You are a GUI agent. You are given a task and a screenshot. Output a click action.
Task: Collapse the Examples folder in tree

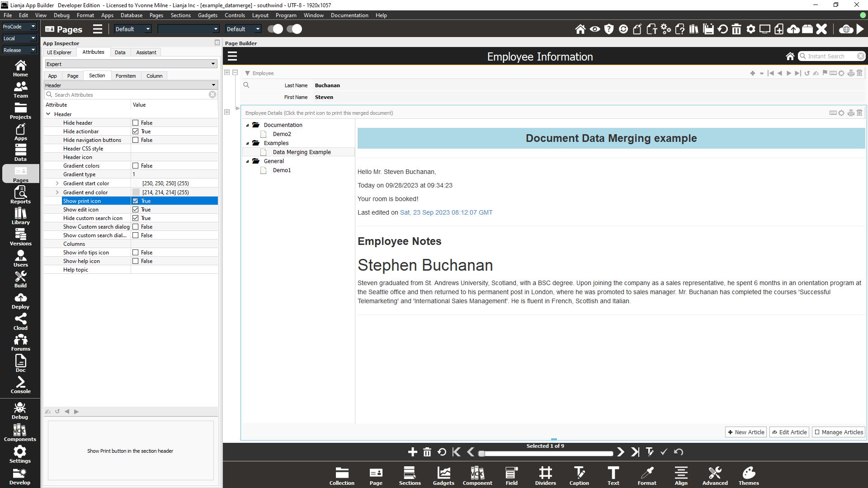[x=247, y=143]
